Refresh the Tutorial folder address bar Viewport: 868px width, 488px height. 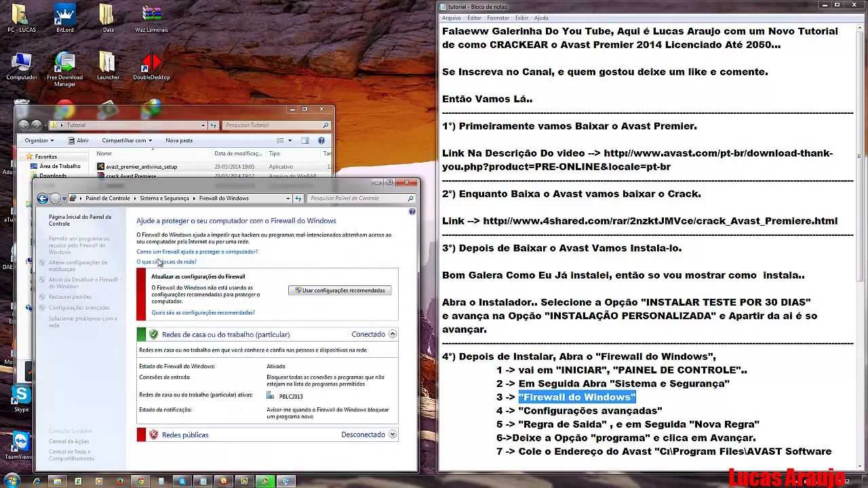(214, 125)
